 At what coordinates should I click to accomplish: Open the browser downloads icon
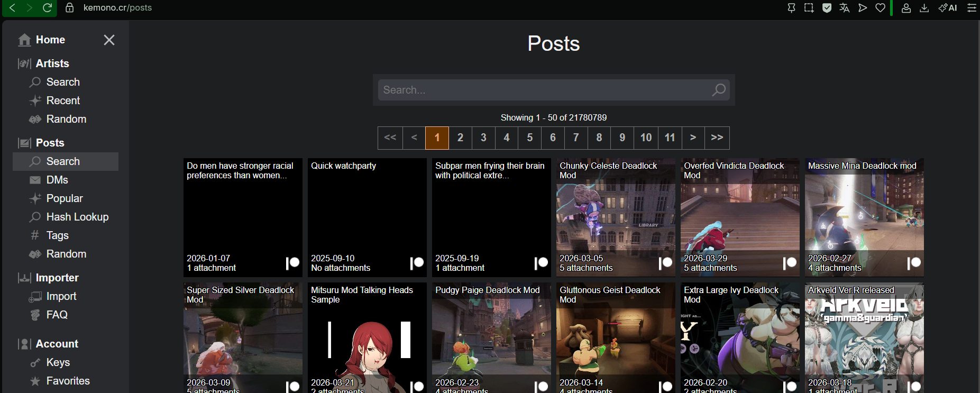pos(924,8)
